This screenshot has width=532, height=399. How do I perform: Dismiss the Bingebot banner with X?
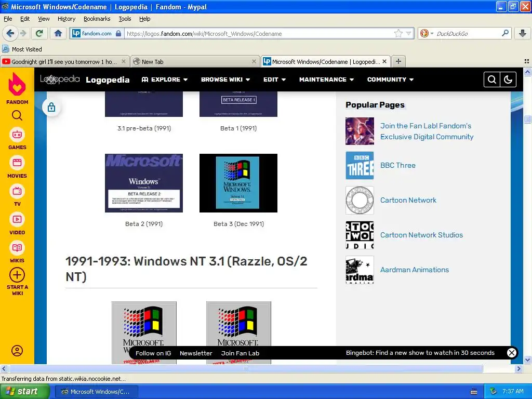point(511,353)
